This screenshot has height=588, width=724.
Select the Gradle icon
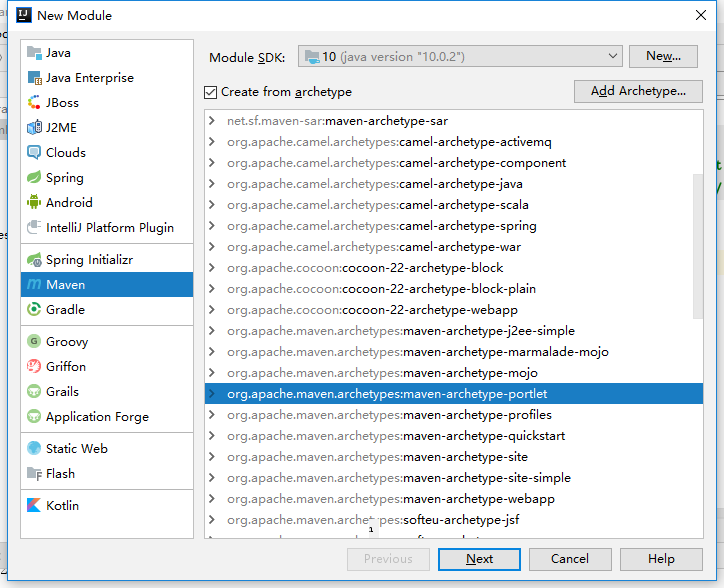[x=35, y=310]
